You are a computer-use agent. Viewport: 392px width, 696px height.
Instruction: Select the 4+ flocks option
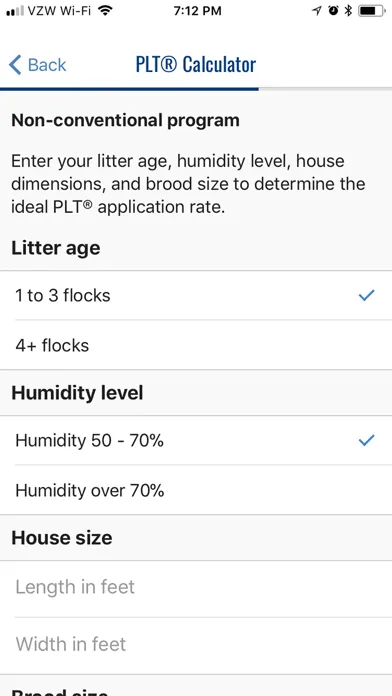[x=196, y=345]
